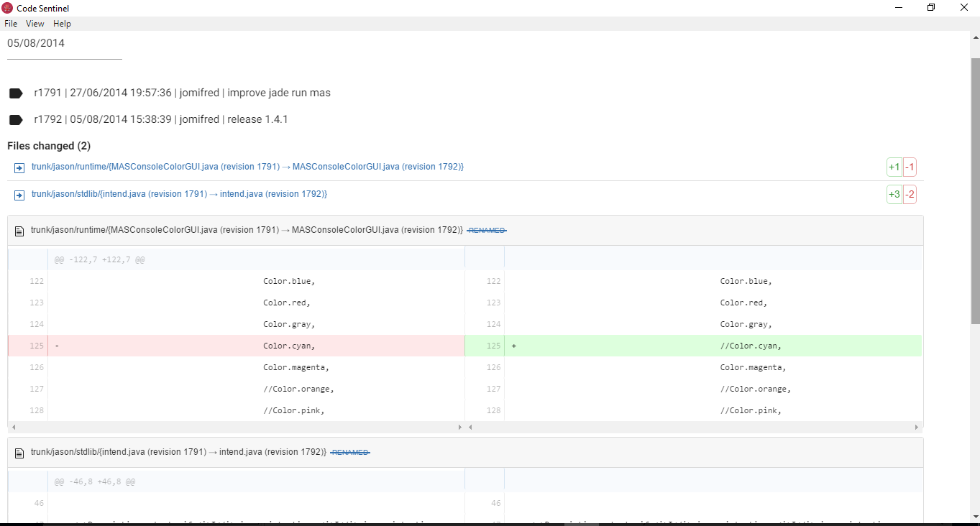Click right pane line number 128
Image resolution: width=980 pixels, height=526 pixels.
point(493,410)
